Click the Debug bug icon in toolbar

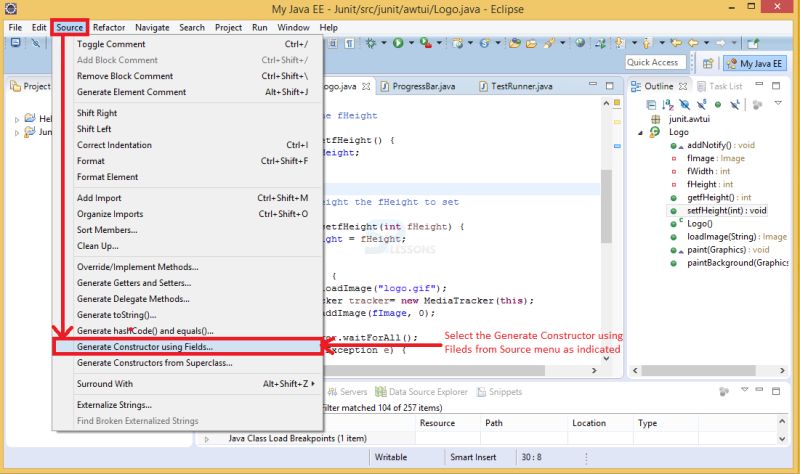point(371,43)
